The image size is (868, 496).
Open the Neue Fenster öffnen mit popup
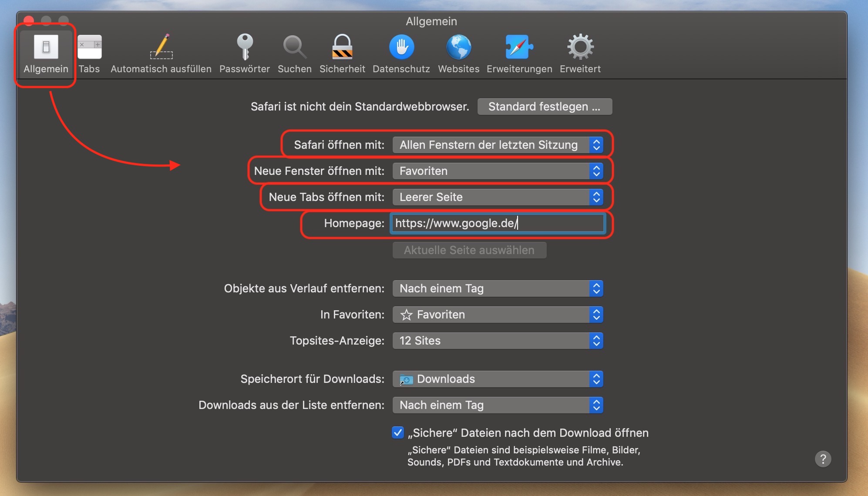point(498,171)
